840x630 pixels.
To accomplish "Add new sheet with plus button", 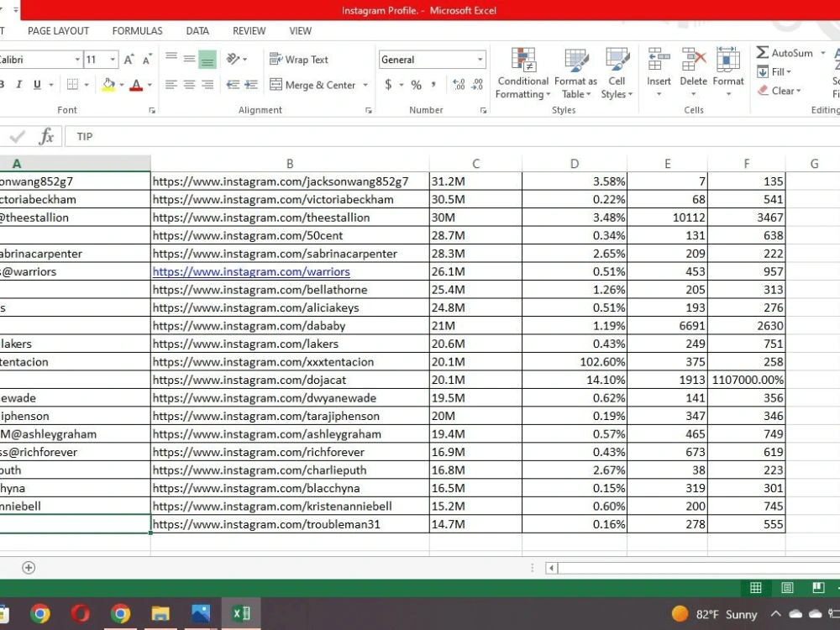I will [x=29, y=568].
